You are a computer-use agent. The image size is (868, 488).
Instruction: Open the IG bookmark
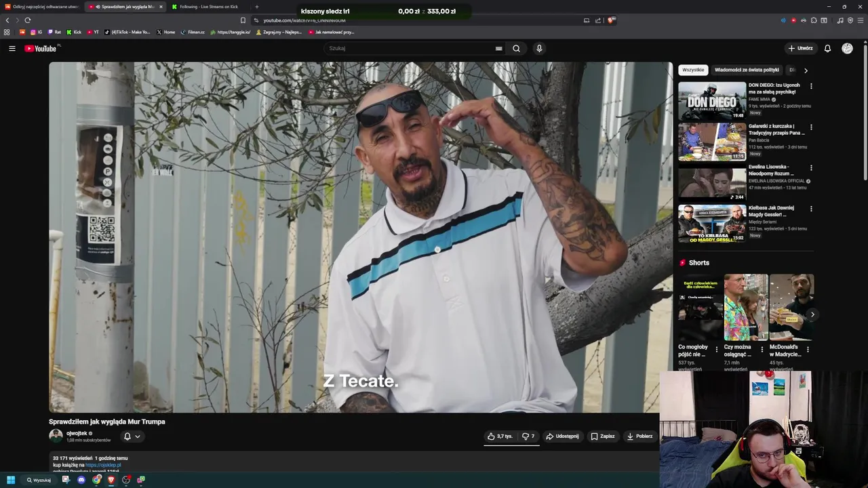[36, 32]
